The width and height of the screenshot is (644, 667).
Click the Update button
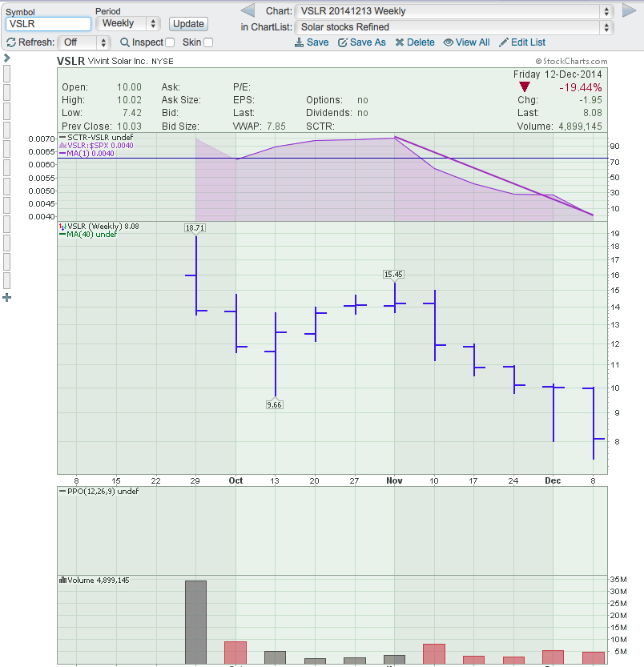pyautogui.click(x=188, y=24)
